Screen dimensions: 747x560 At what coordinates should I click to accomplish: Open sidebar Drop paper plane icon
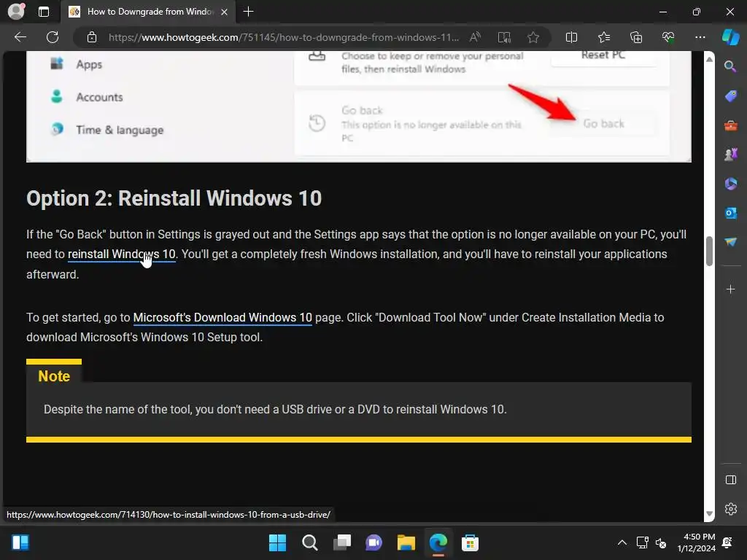click(x=730, y=242)
